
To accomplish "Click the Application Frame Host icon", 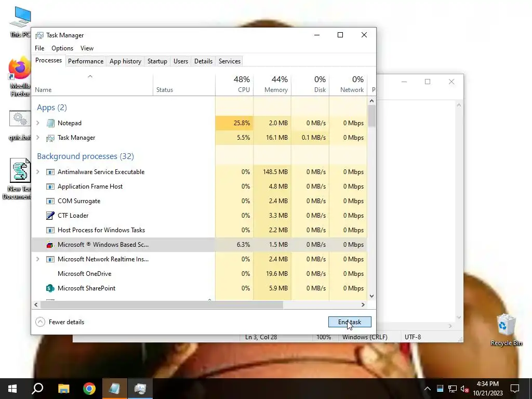I will pyautogui.click(x=50, y=187).
